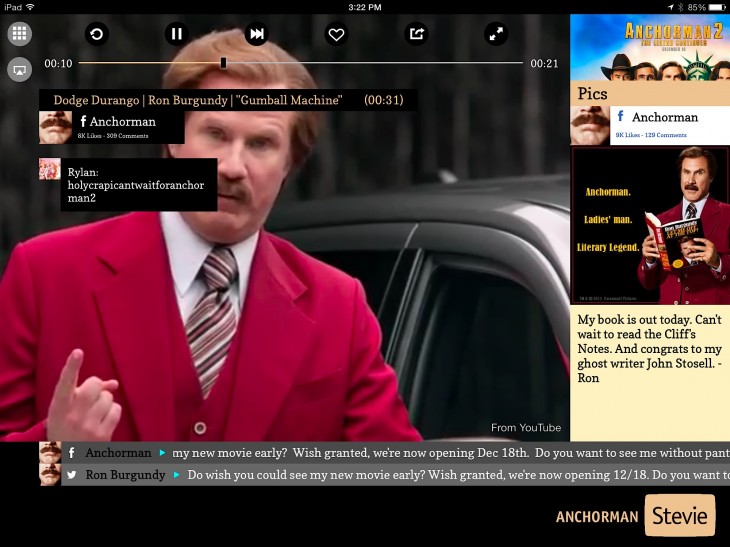This screenshot has width=730, height=547.
Task: Read Ron Burgundy's 'opening 12/18' tweet
Action: (459, 475)
